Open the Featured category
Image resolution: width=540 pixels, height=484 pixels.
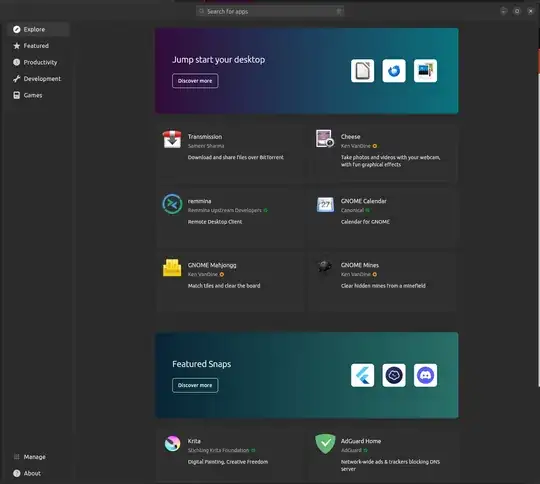point(38,46)
